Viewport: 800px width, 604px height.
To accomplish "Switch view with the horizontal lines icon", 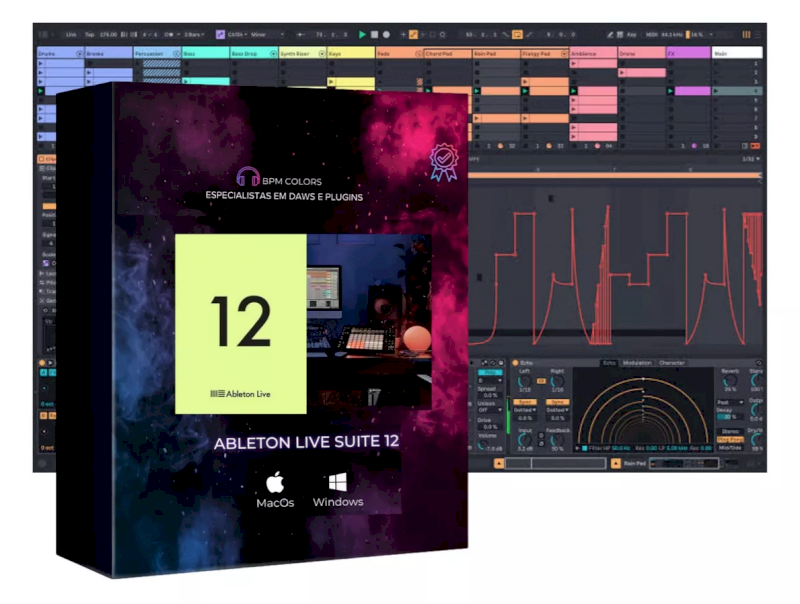I will point(757,34).
